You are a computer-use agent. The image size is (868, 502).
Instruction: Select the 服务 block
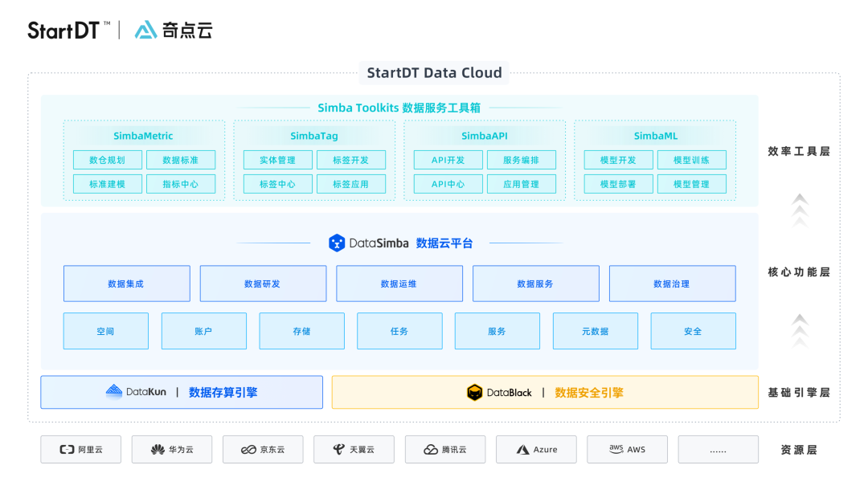pyautogui.click(x=497, y=331)
